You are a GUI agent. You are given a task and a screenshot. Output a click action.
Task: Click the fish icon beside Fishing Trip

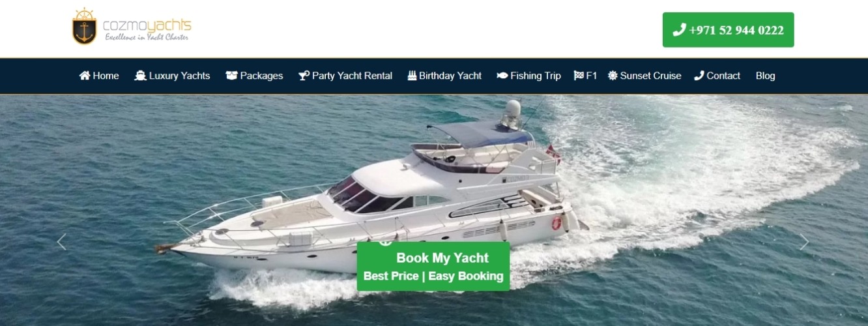click(502, 76)
